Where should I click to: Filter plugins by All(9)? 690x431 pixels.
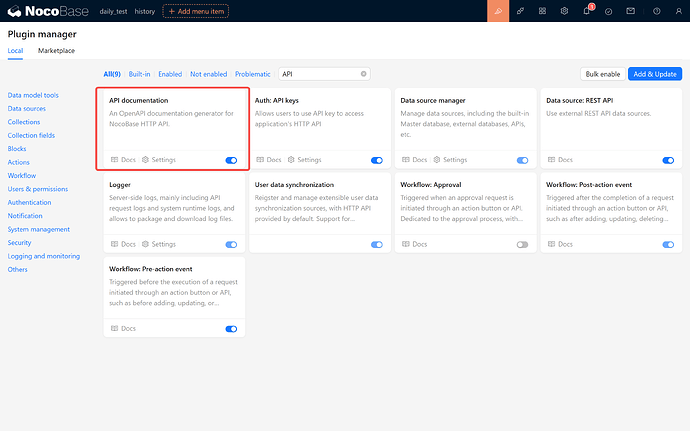112,74
